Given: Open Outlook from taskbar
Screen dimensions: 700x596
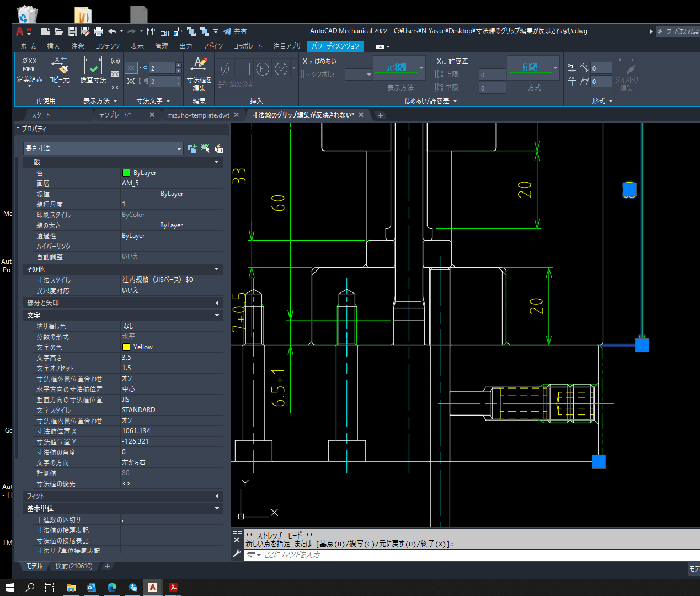Looking at the screenshot, I should (x=92, y=588).
